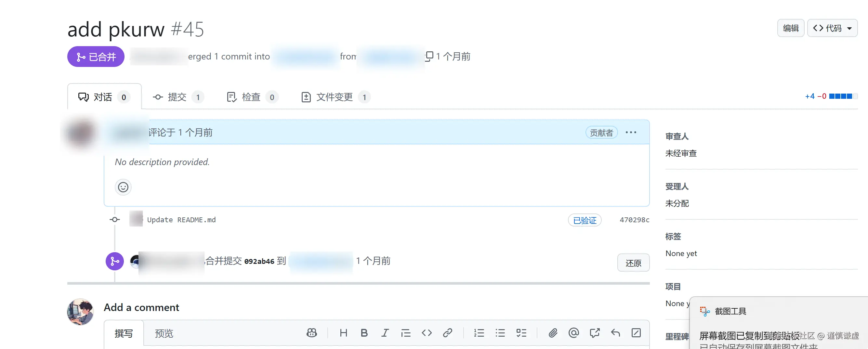
Task: Apply italic formatting to the comment
Action: point(385,333)
